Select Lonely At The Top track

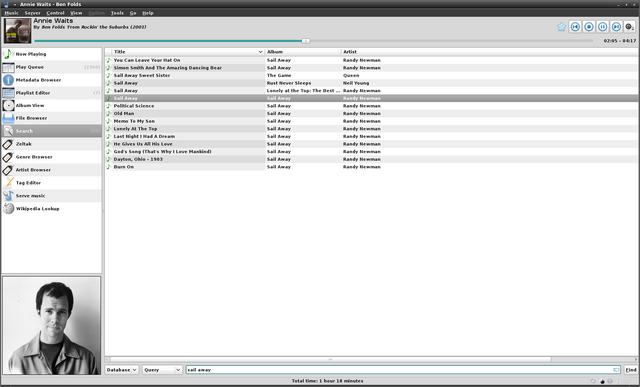coord(135,129)
